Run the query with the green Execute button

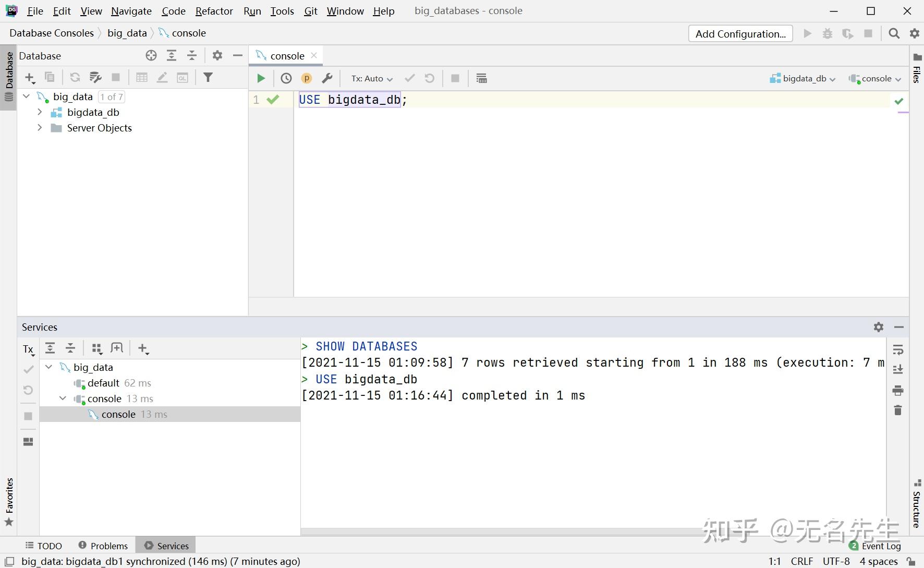[x=261, y=78]
